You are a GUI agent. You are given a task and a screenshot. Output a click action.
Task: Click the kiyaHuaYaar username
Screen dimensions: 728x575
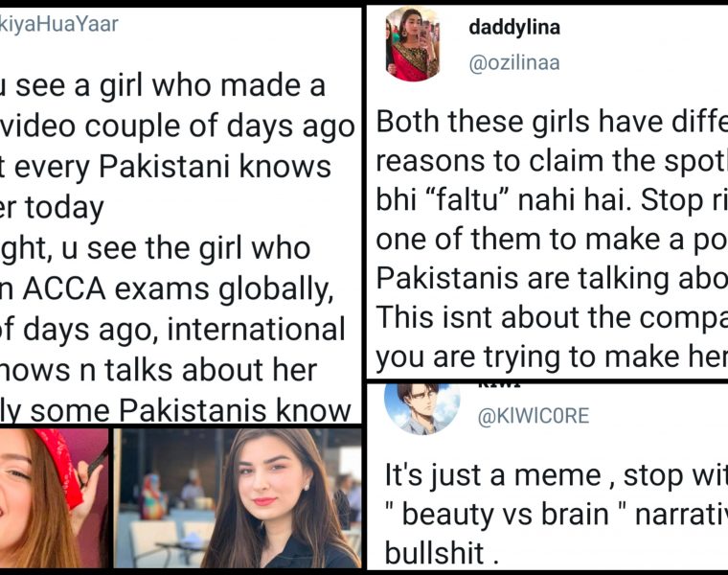tap(59, 24)
